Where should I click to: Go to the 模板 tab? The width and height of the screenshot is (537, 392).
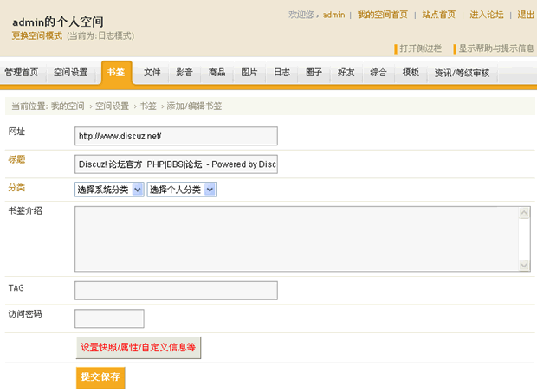click(x=411, y=73)
